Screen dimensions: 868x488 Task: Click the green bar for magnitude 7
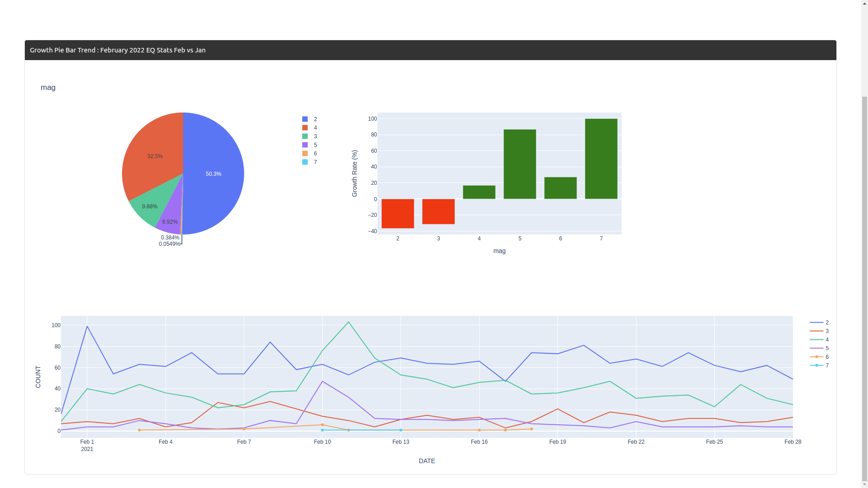pos(601,159)
